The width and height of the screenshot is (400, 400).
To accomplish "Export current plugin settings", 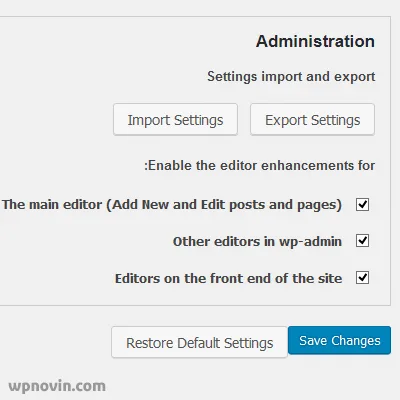I will [313, 119].
